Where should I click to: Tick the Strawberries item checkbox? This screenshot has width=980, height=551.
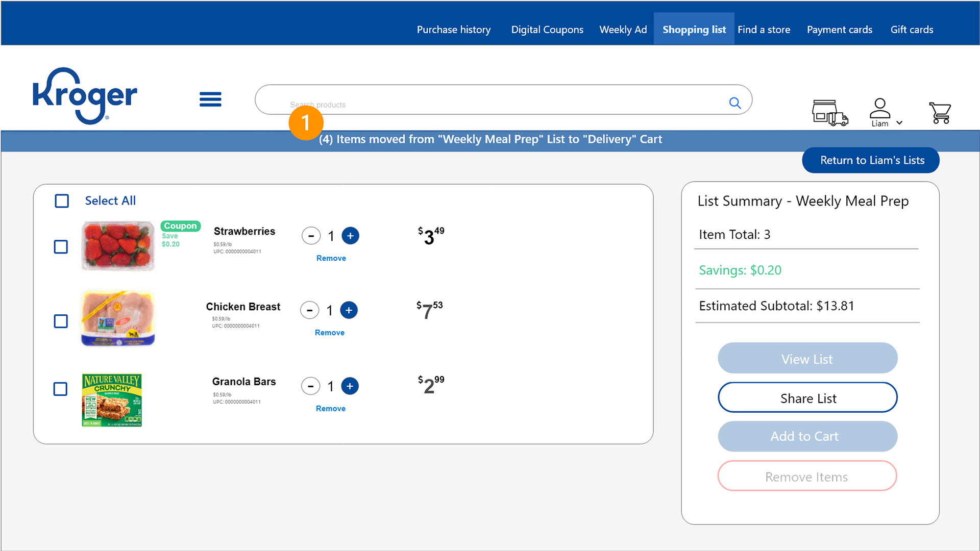61,247
